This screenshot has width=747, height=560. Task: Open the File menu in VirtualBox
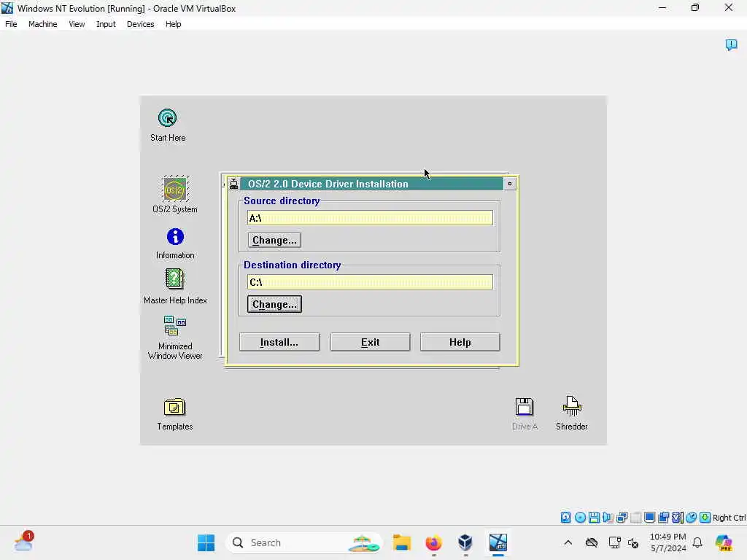coord(11,24)
